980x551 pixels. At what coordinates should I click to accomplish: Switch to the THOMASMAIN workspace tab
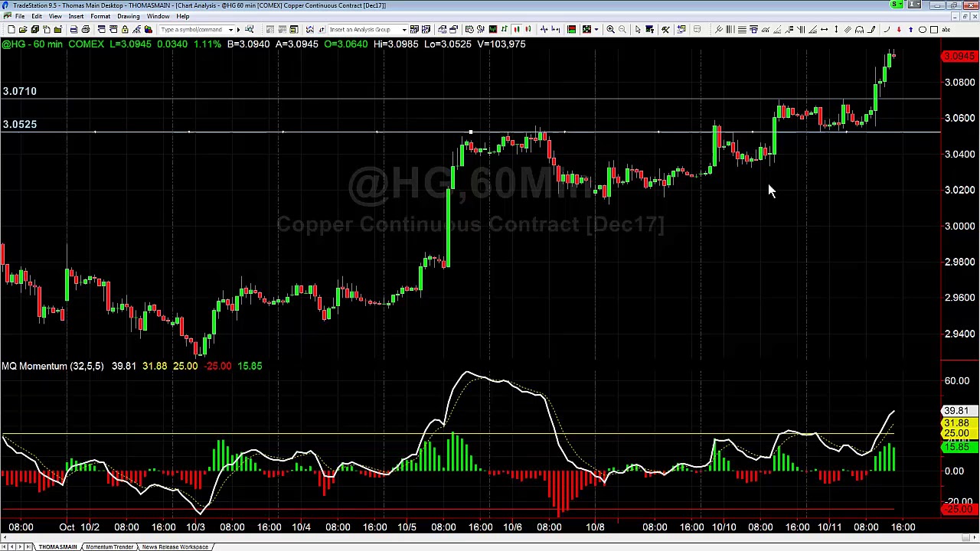tap(57, 546)
